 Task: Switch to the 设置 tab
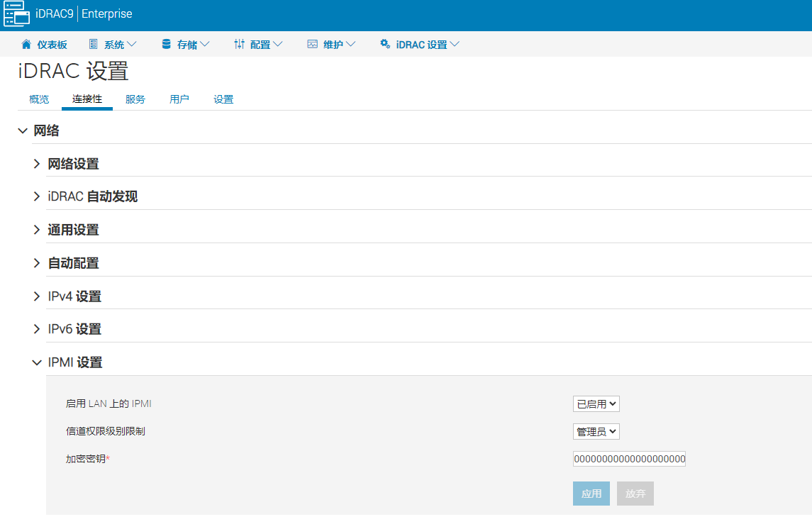pyautogui.click(x=223, y=99)
